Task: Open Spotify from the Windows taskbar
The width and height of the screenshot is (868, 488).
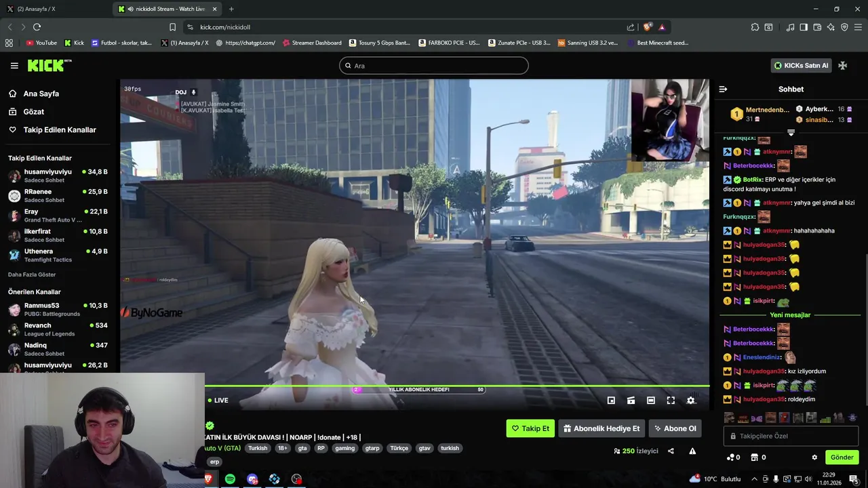Action: click(x=230, y=479)
